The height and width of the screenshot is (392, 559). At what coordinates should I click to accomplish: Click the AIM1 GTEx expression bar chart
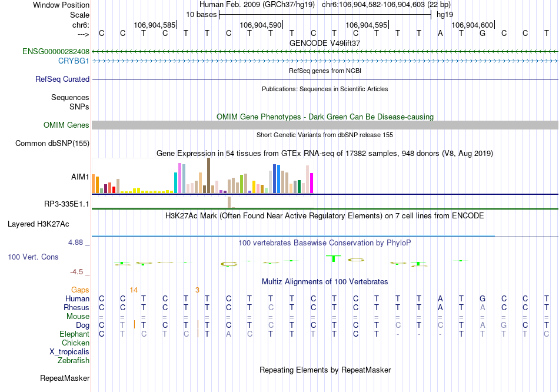coord(202,176)
